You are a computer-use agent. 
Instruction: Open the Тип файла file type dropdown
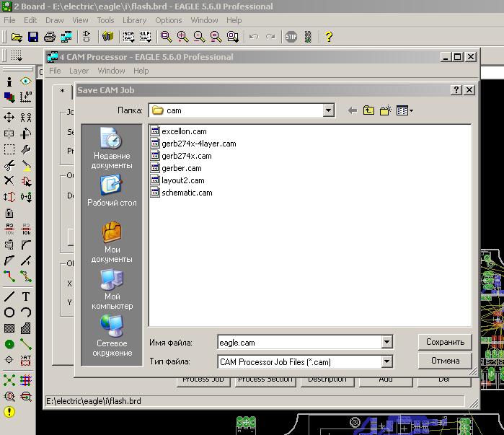tap(386, 362)
